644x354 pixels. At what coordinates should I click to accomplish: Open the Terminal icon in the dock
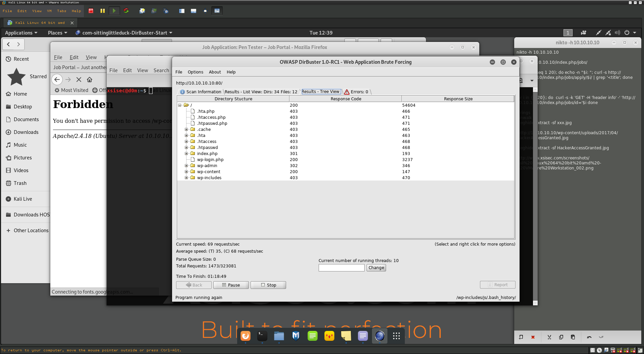[x=262, y=336]
